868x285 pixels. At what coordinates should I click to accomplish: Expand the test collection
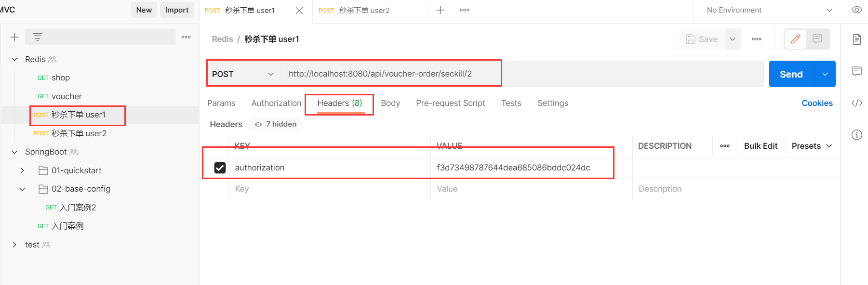pos(14,245)
